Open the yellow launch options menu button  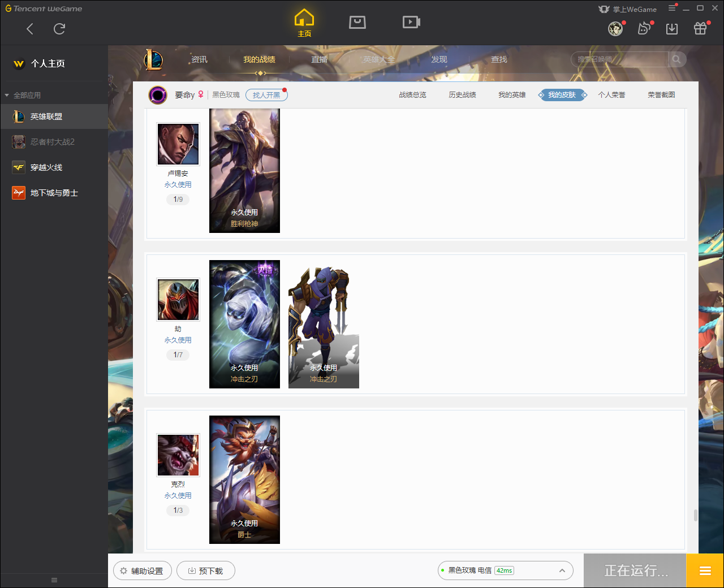(705, 571)
